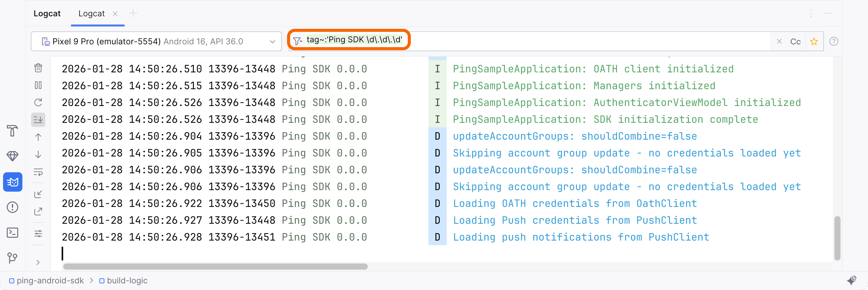Viewport: 868px width, 290px height.
Task: Switch to the Logcat tab
Action: coord(91,14)
